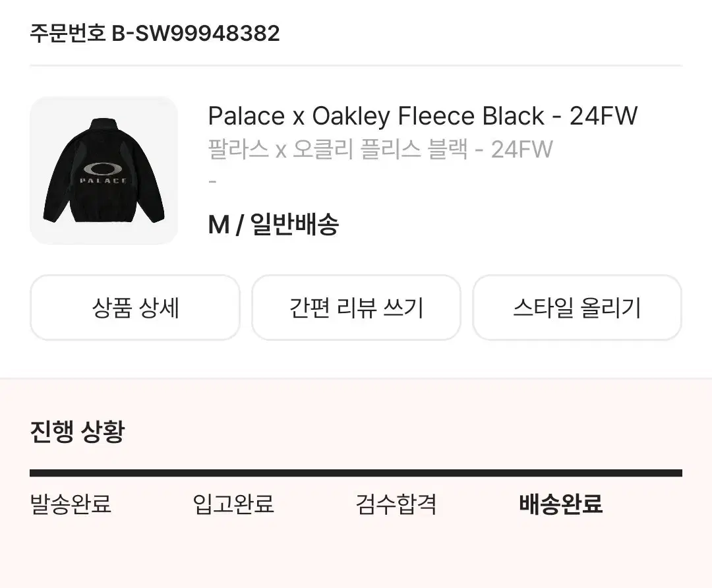The width and height of the screenshot is (712, 588).
Task: Click the Palace x Oakley product thumbnail
Action: pyautogui.click(x=104, y=170)
